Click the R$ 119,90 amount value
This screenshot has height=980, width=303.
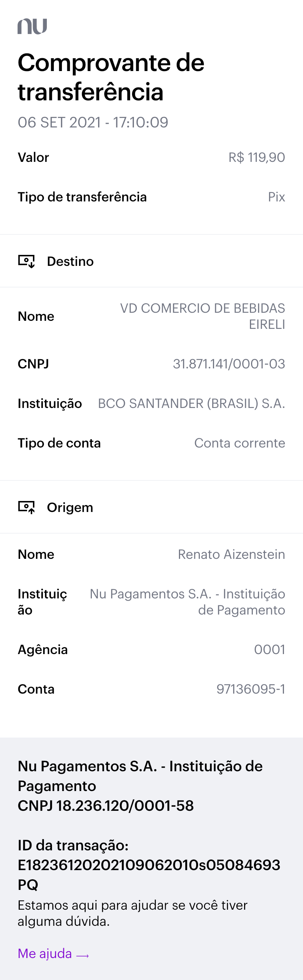tap(257, 157)
